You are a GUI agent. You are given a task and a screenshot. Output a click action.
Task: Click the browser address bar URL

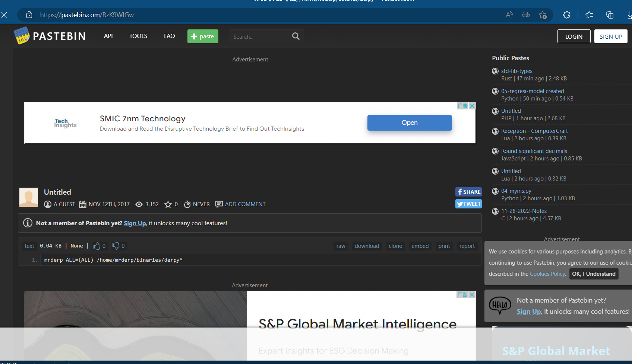87,15
